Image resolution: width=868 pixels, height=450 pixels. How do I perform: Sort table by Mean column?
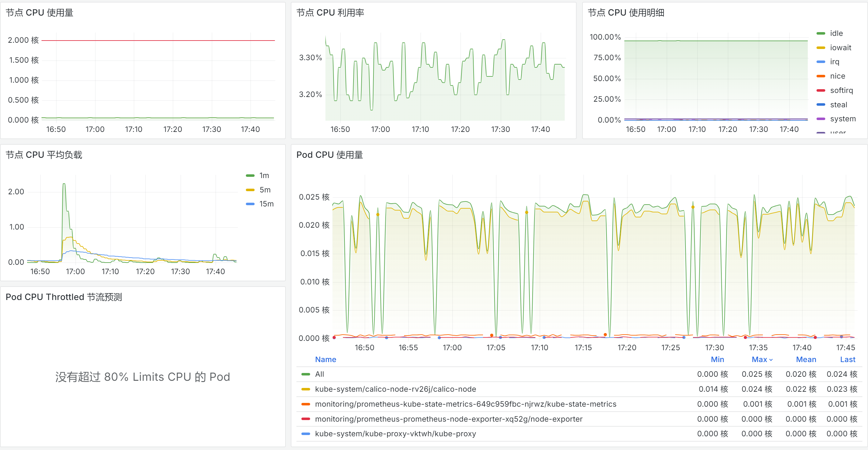[806, 359]
